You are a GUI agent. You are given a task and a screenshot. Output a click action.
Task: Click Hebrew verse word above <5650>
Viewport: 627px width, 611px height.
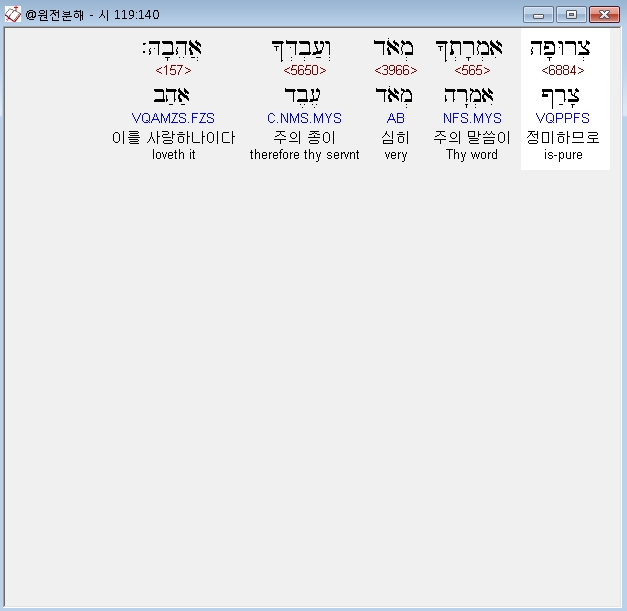point(302,50)
